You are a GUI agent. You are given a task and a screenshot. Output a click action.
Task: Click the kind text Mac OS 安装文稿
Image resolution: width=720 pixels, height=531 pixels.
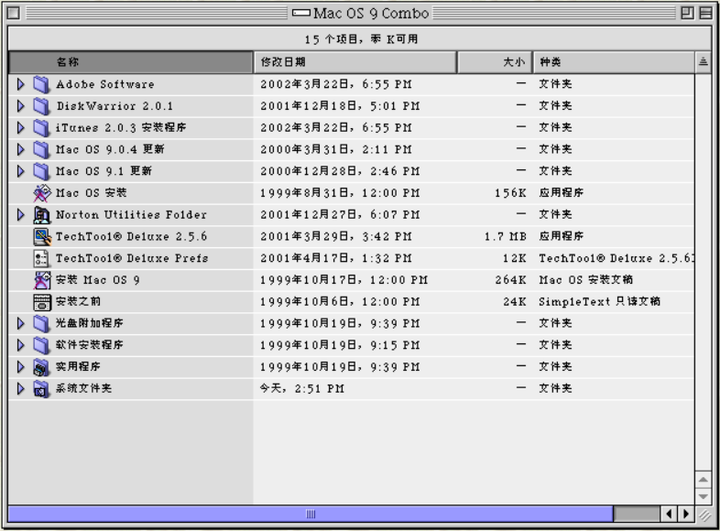(586, 280)
